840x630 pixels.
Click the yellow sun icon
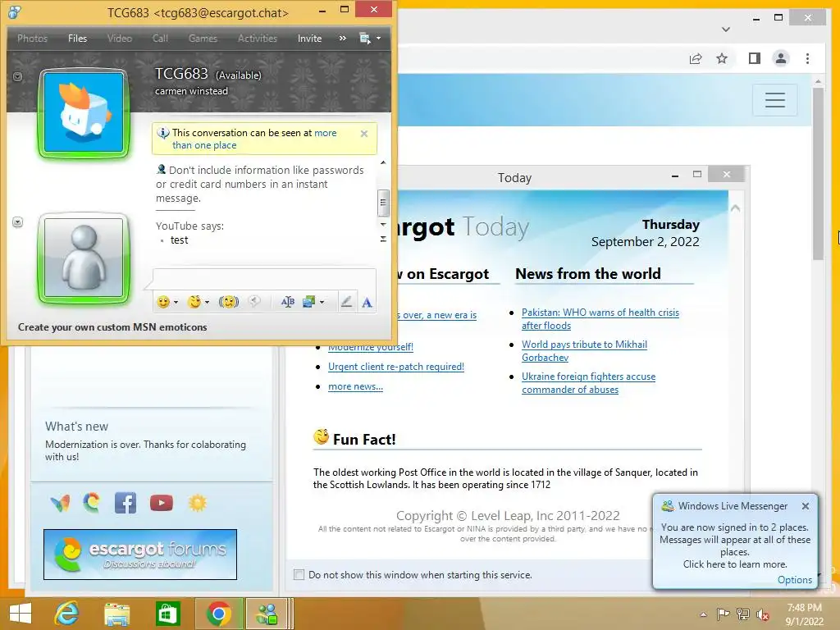point(197,503)
